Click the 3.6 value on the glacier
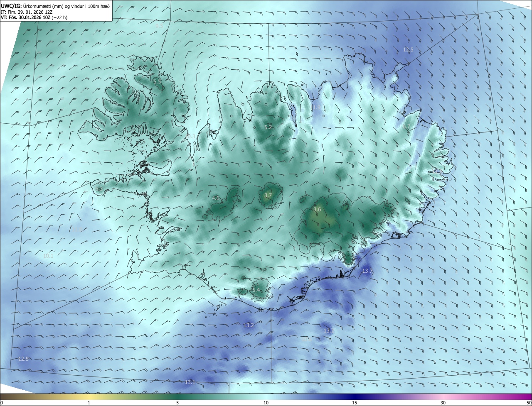Viewport: 532px width, 406px height. tap(317, 210)
